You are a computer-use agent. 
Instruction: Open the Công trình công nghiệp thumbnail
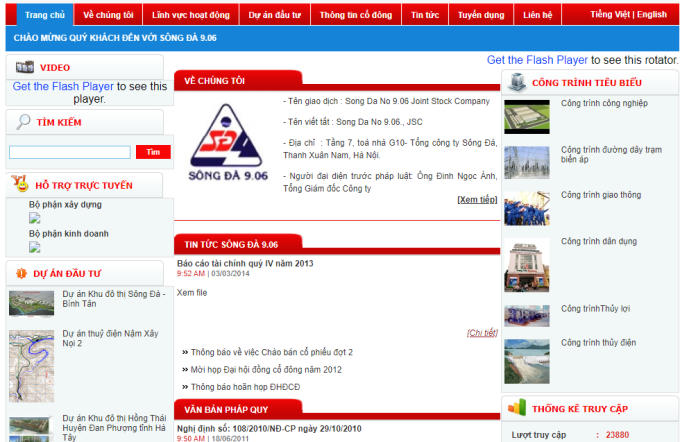526,116
